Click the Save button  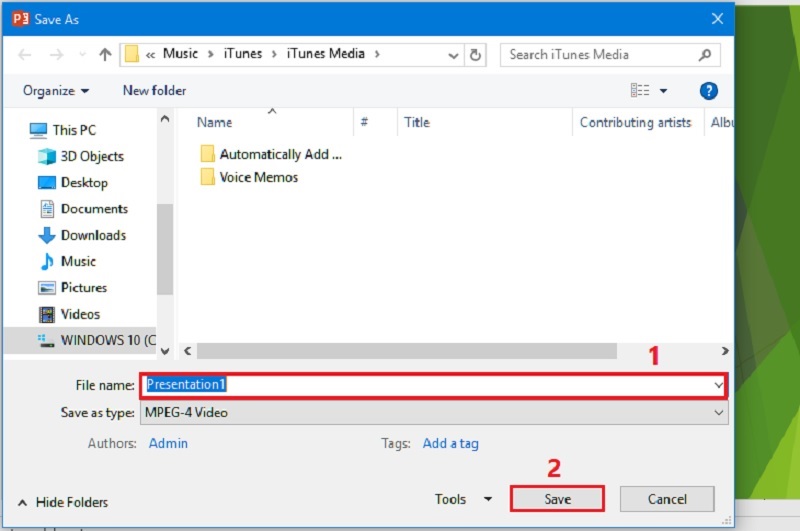(557, 499)
